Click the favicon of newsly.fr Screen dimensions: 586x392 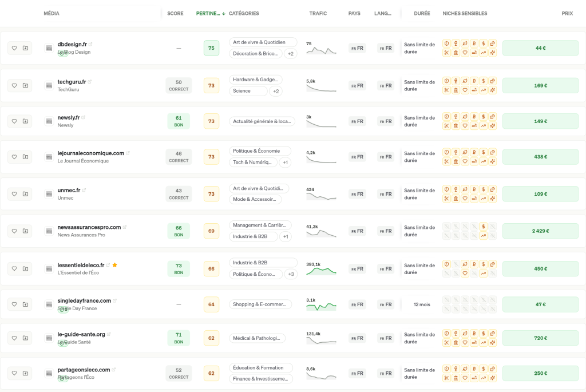point(49,121)
